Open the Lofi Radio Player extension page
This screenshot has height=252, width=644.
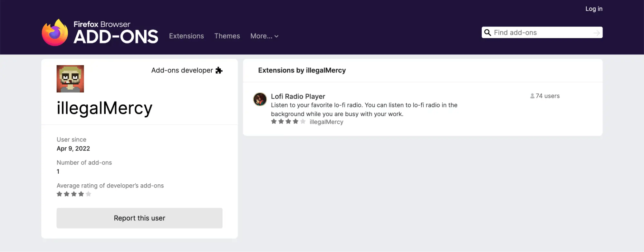(298, 96)
